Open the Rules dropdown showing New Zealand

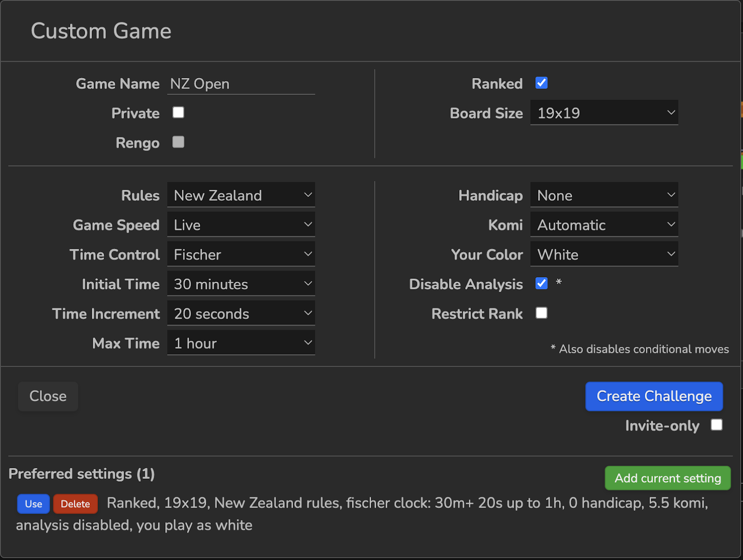pyautogui.click(x=241, y=195)
